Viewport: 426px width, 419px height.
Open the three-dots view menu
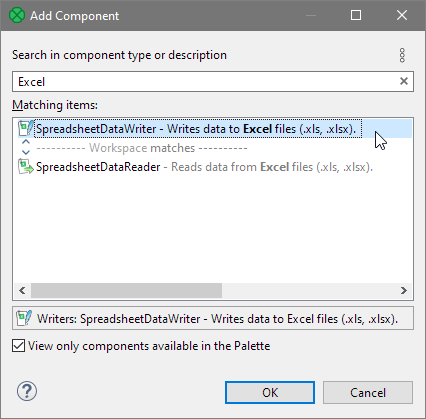[x=402, y=55]
